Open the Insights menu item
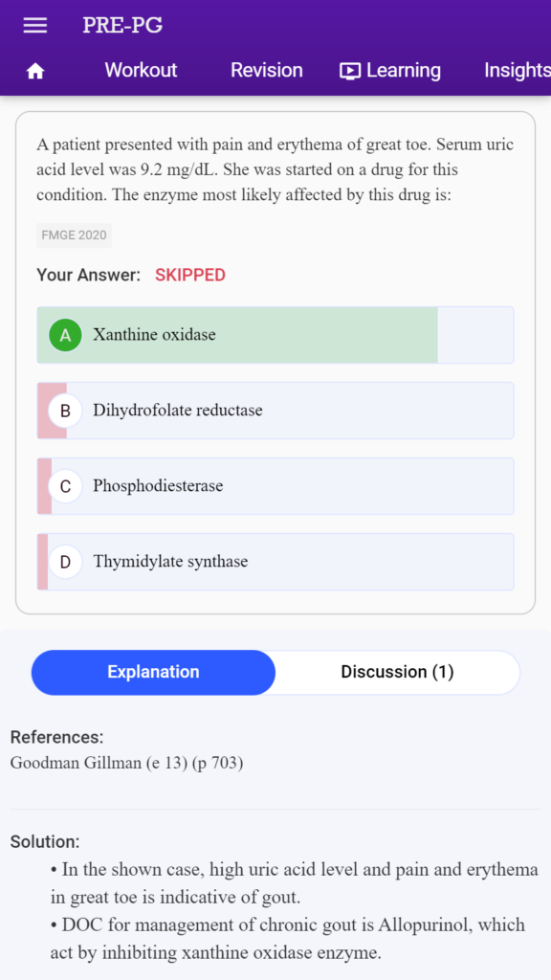This screenshot has width=551, height=980. 518,70
